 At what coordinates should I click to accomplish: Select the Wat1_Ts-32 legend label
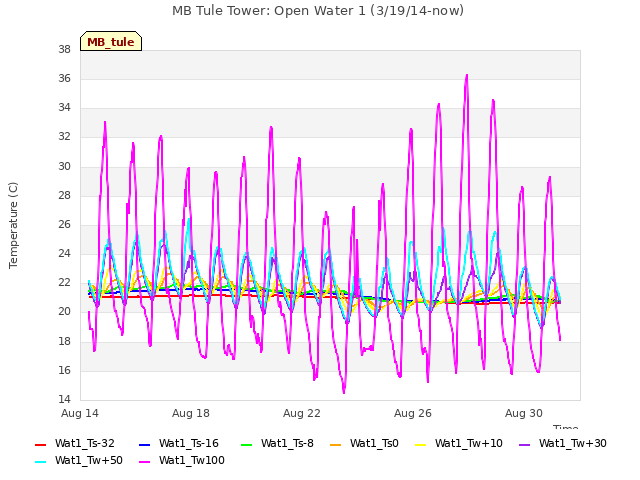pos(84,444)
